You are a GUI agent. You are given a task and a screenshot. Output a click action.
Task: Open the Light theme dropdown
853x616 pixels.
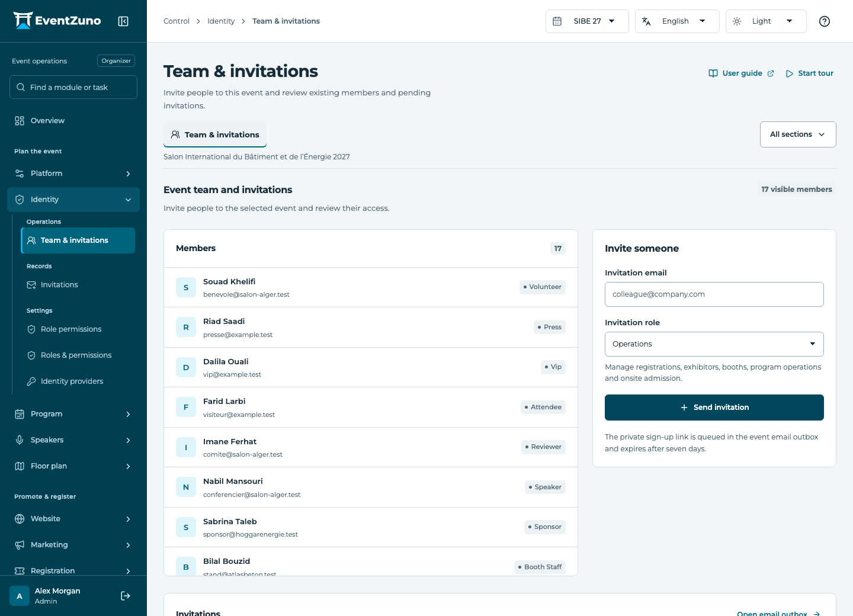tap(766, 21)
